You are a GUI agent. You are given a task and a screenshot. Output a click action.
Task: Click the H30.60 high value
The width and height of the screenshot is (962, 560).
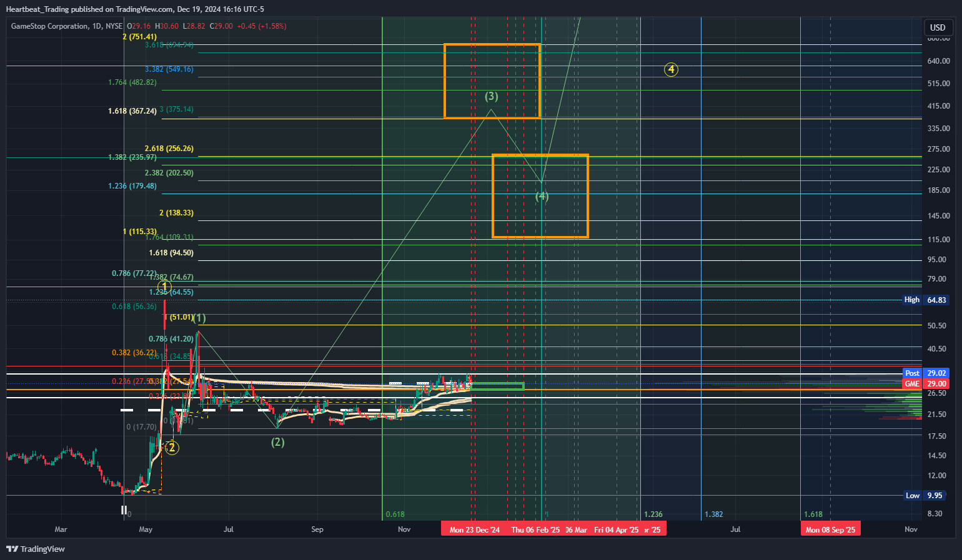click(167, 26)
